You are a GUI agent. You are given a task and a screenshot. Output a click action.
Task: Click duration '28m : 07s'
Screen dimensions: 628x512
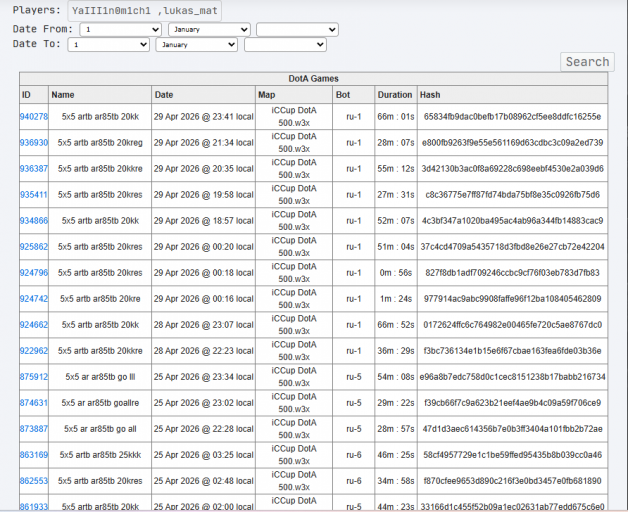point(396,143)
